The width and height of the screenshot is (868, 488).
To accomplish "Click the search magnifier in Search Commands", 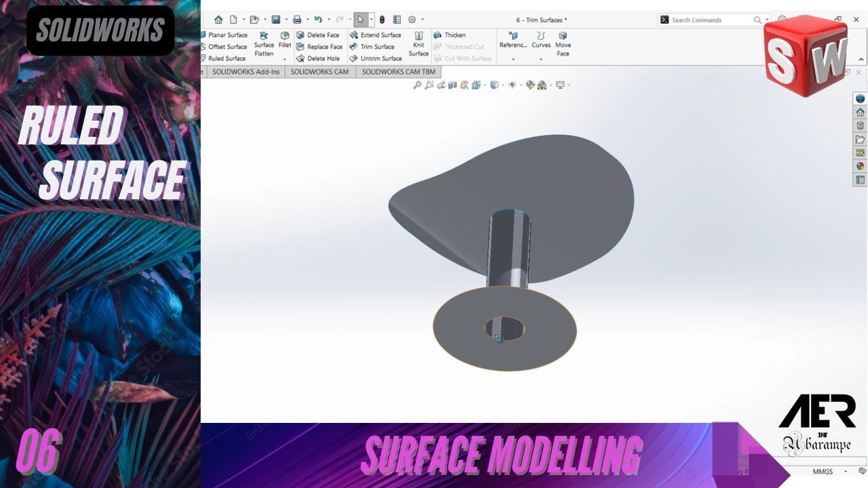I will (757, 20).
